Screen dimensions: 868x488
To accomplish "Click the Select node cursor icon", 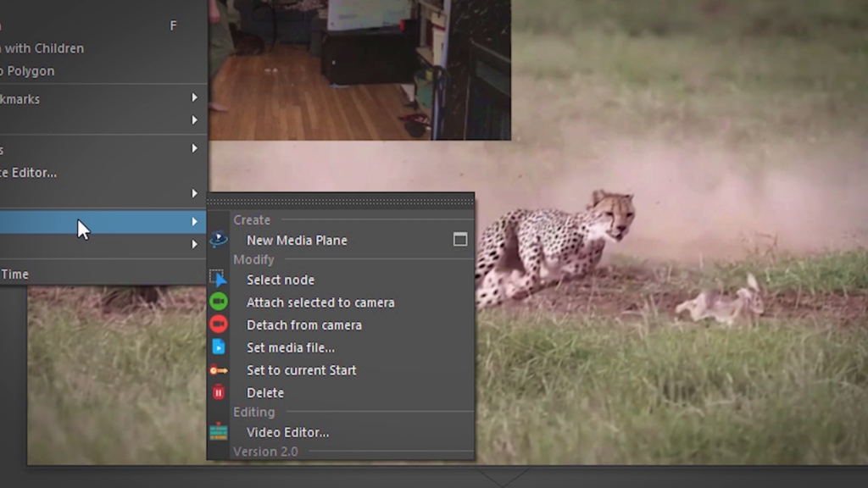I will 218,278.
